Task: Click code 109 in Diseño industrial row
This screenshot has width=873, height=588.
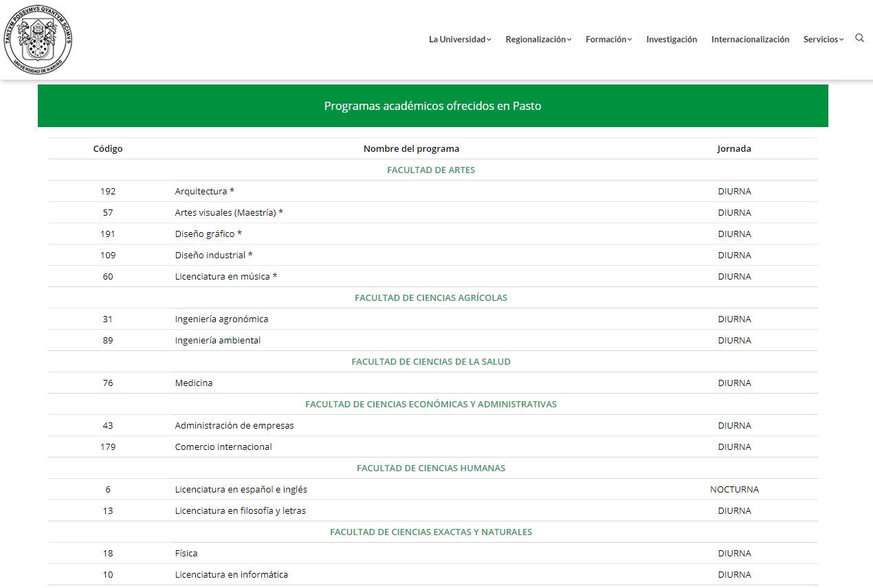Action: coord(108,255)
